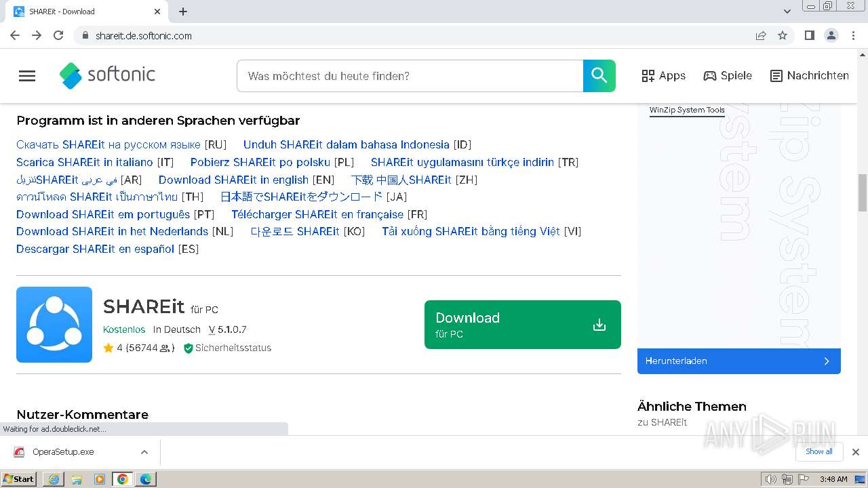Viewport: 868px width, 488px height.
Task: Go forward in browser history
Action: point(37,36)
